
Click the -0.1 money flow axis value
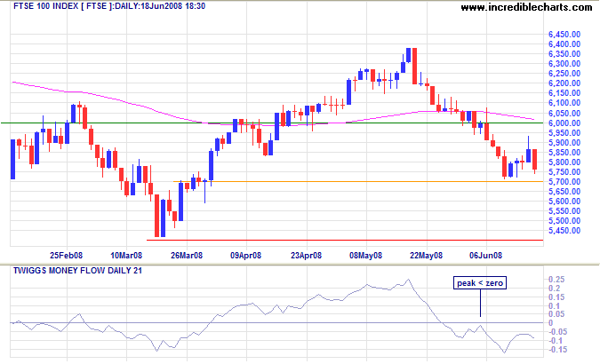pyautogui.click(x=554, y=341)
